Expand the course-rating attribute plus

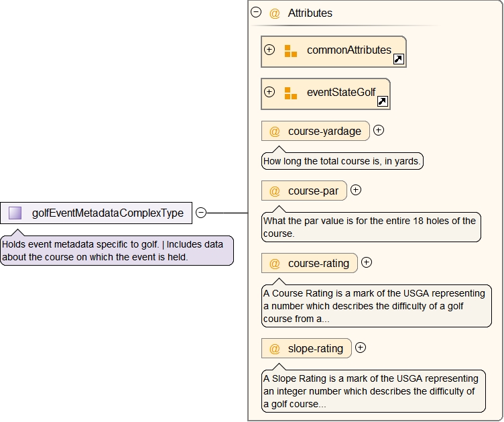point(367,262)
